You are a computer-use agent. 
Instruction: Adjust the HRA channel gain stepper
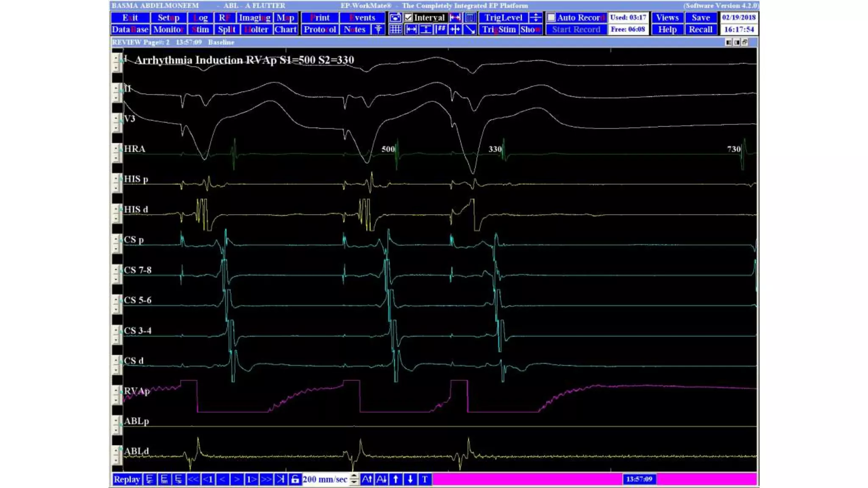coord(116,153)
